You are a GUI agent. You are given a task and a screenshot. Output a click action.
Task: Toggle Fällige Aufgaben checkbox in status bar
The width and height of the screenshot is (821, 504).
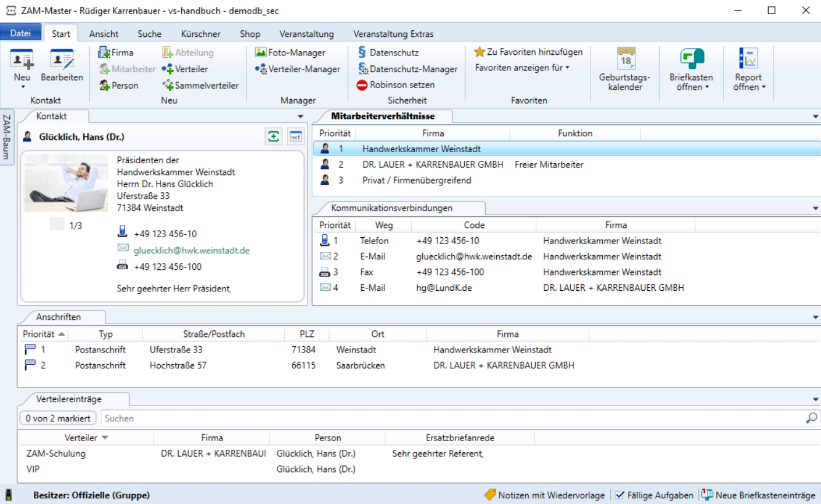pyautogui.click(x=620, y=495)
